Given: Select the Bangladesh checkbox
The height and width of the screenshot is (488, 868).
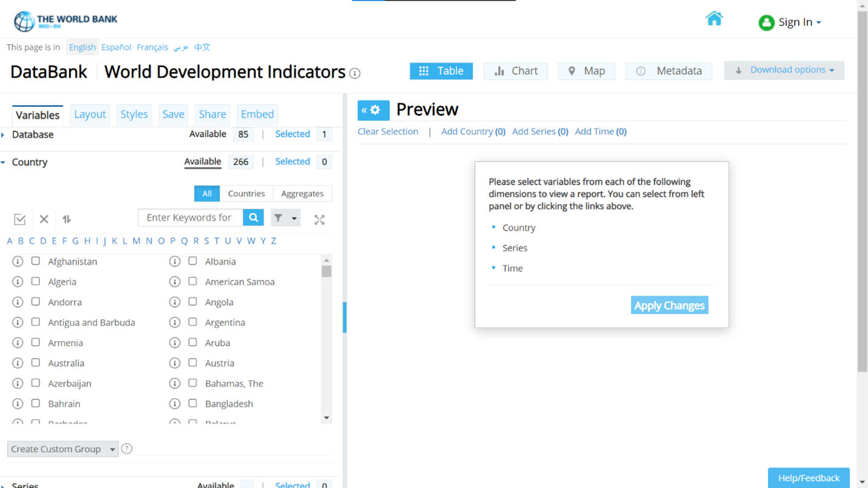Looking at the screenshot, I should point(192,404).
